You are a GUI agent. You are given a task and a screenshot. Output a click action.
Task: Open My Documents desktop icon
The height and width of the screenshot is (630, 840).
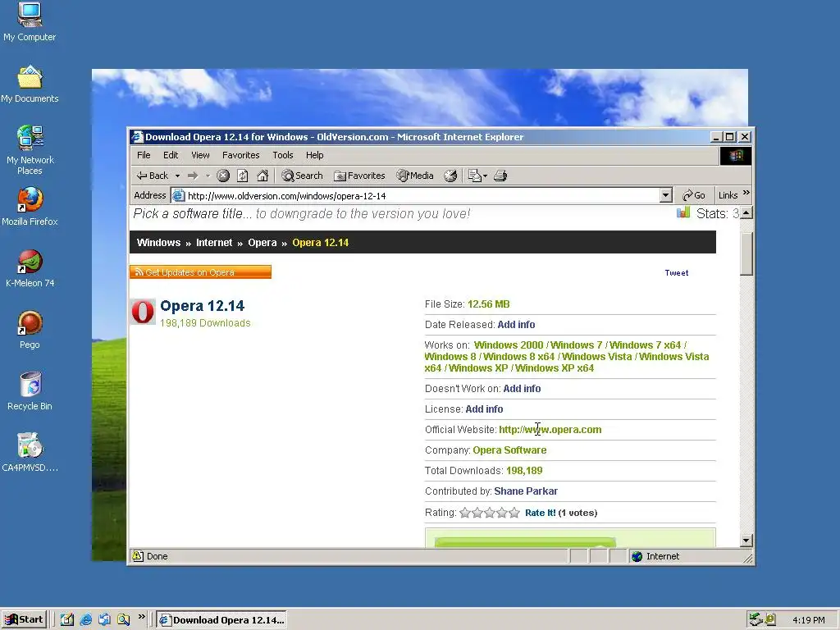(x=30, y=84)
